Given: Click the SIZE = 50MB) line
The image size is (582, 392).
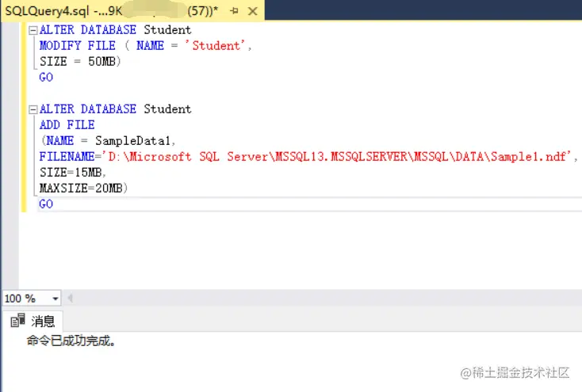Looking at the screenshot, I should (80, 61).
